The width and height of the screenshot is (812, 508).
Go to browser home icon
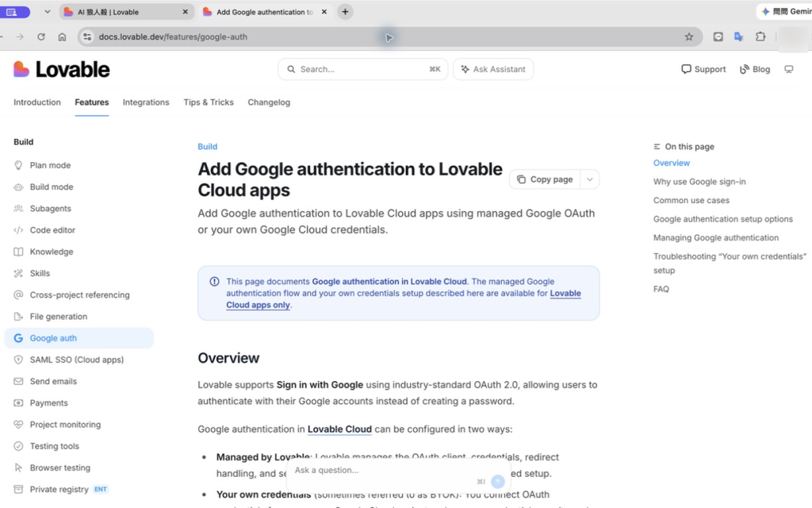pyautogui.click(x=62, y=37)
